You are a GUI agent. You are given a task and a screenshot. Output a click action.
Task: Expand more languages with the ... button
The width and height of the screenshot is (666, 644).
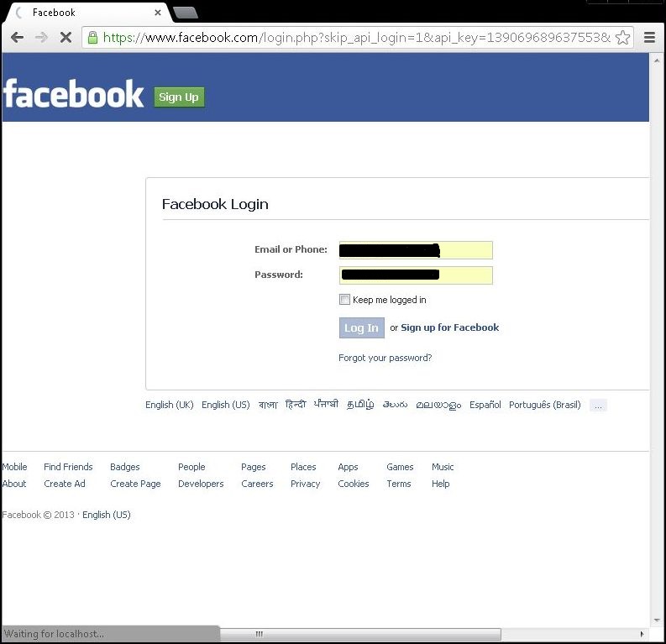[x=598, y=406]
